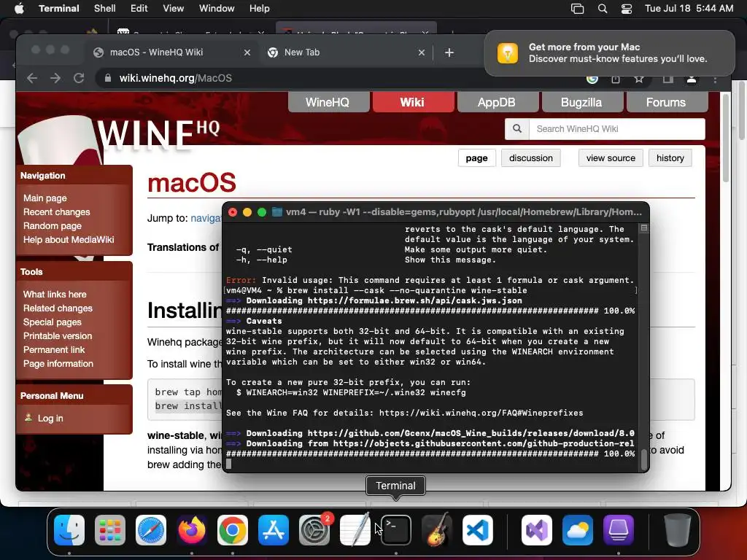Close the New Tab tab

pyautogui.click(x=421, y=52)
